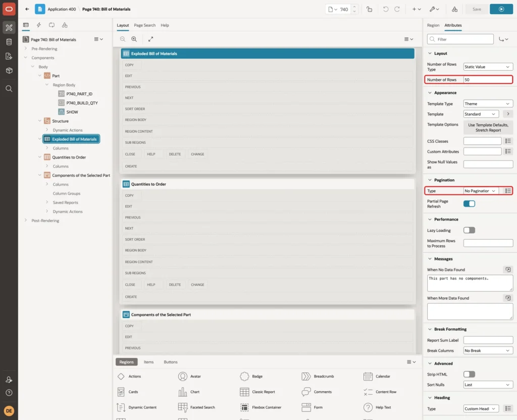The height and width of the screenshot is (420, 517).
Task: Open the Create plus menu
Action: click(x=417, y=9)
